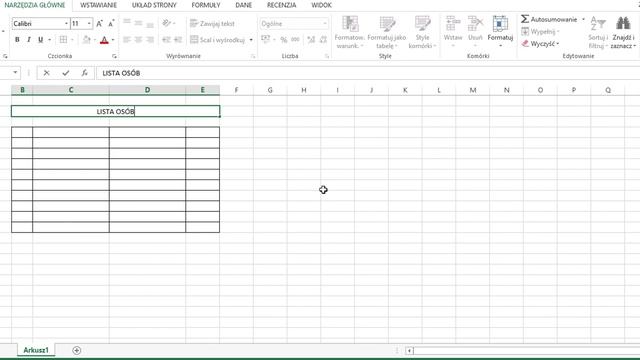Image resolution: width=640 pixels, height=360 pixels.
Task: Toggle Underline formatting
Action: click(x=40, y=40)
